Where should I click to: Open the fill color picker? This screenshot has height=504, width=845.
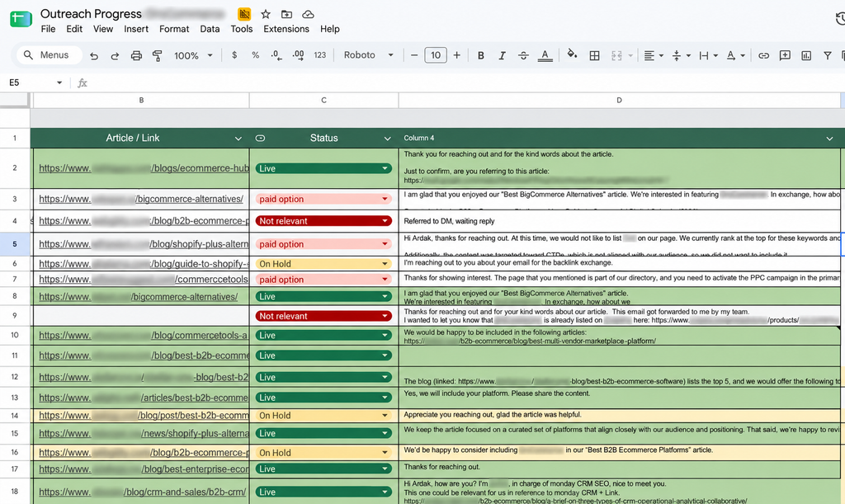point(572,54)
